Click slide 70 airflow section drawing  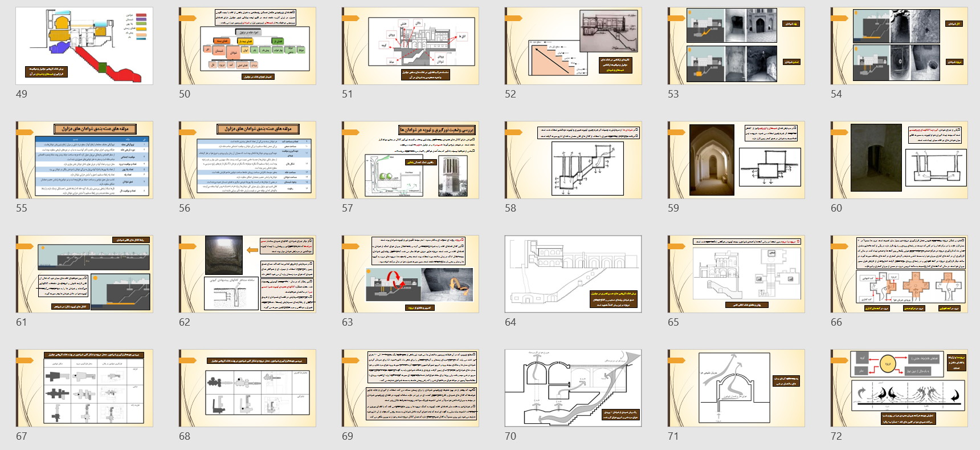[x=573, y=388]
